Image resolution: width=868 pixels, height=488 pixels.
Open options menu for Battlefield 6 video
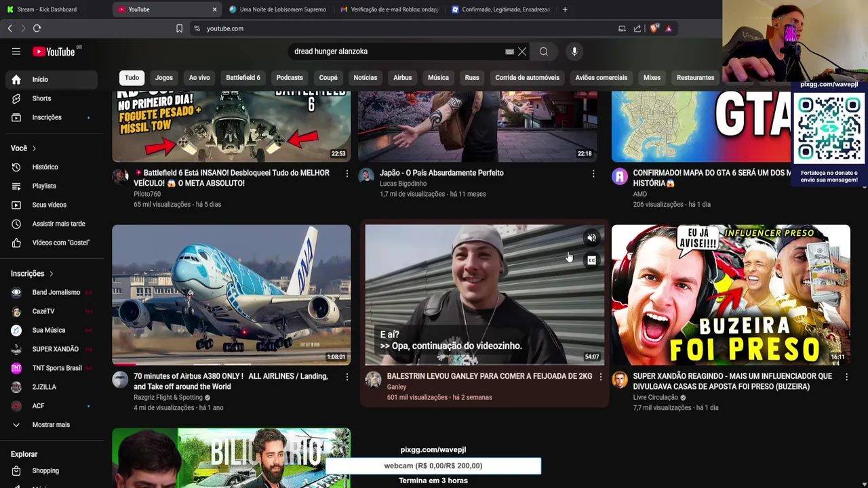347,174
